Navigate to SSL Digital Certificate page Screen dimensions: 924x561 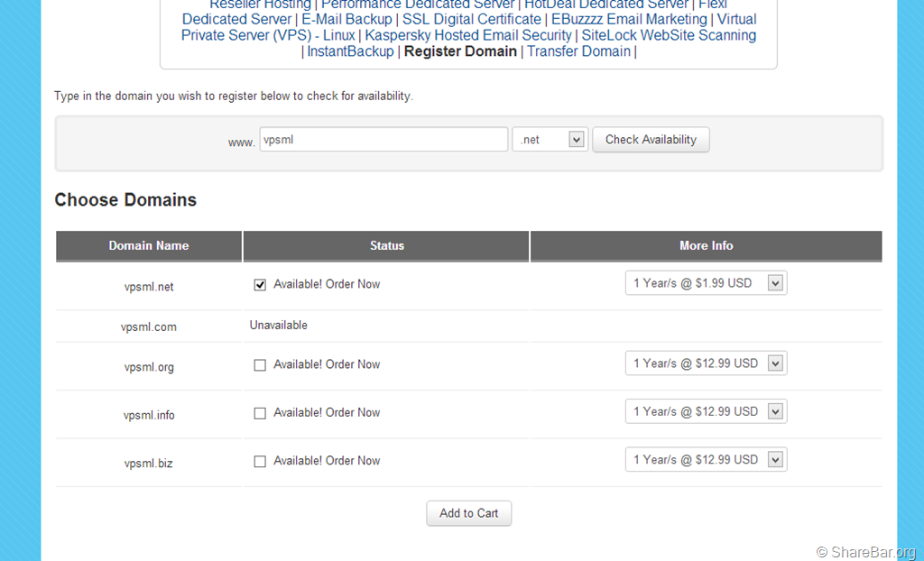click(472, 19)
